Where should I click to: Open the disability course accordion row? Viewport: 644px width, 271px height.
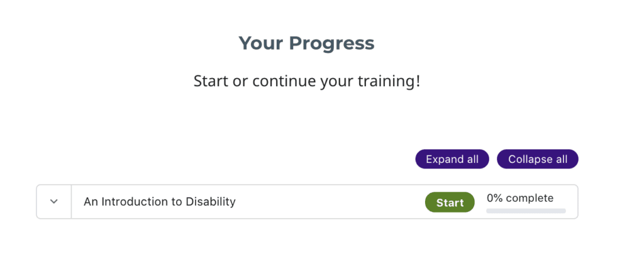click(252, 202)
